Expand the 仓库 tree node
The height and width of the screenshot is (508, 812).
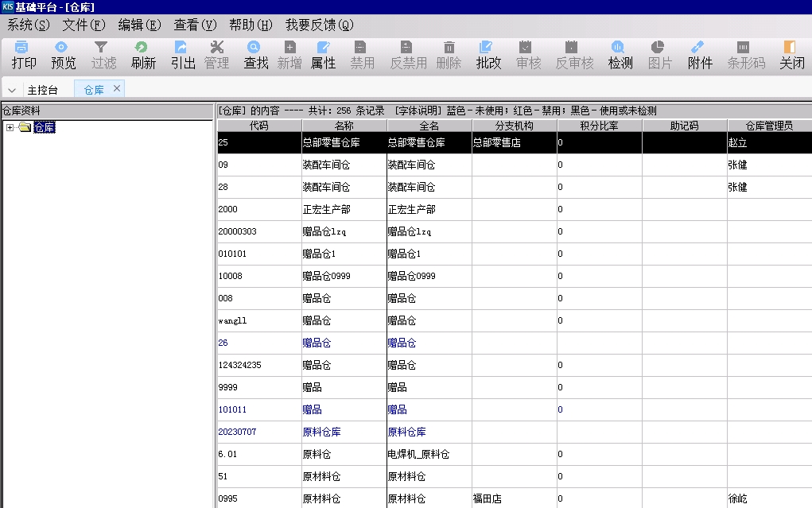[x=10, y=127]
